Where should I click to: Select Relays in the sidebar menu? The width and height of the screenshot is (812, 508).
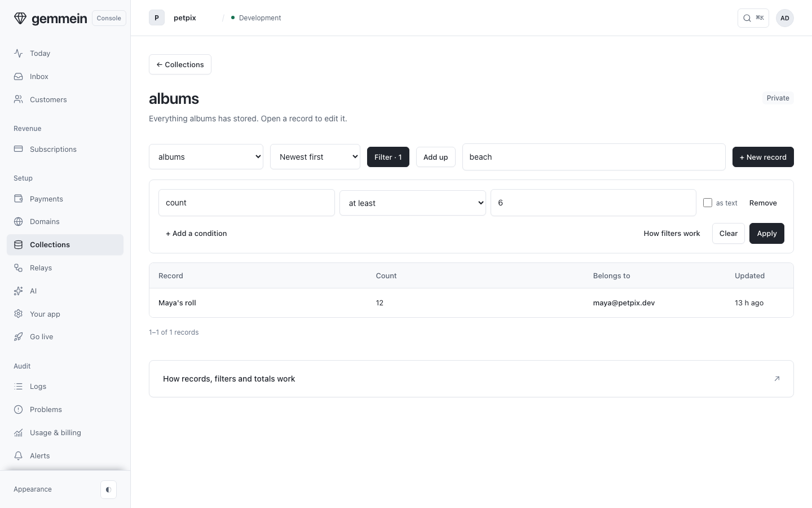pos(65,268)
